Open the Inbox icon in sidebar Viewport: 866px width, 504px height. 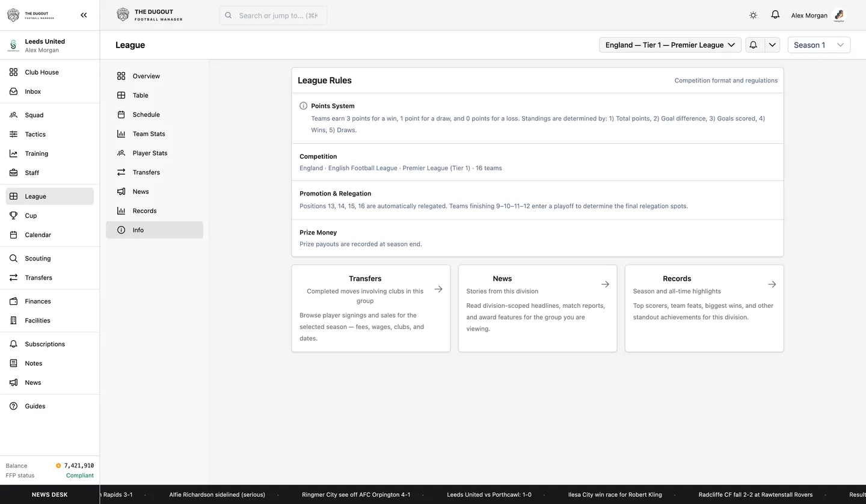tap(13, 91)
